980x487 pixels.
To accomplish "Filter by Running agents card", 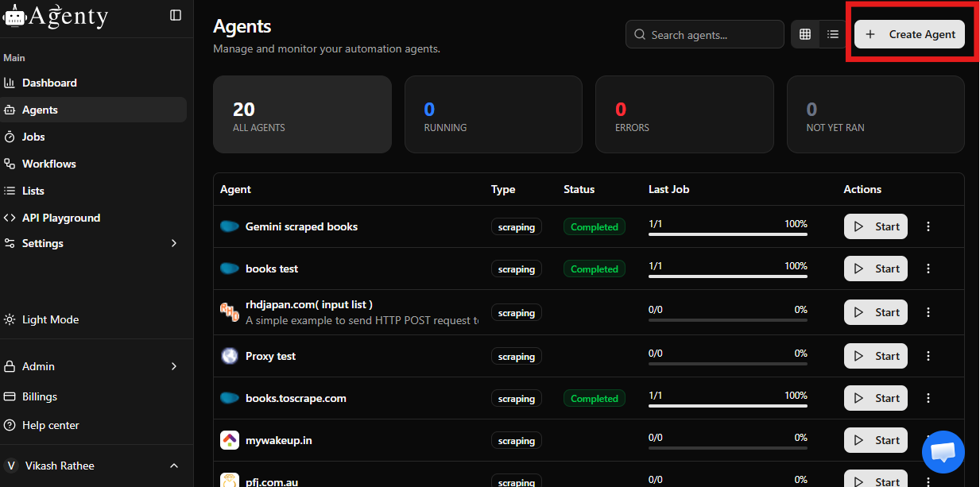I will click(x=493, y=114).
